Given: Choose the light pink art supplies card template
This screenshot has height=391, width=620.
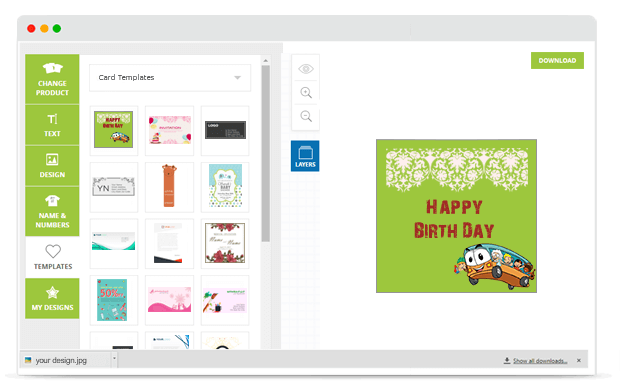Looking at the screenshot, I should [225, 300].
